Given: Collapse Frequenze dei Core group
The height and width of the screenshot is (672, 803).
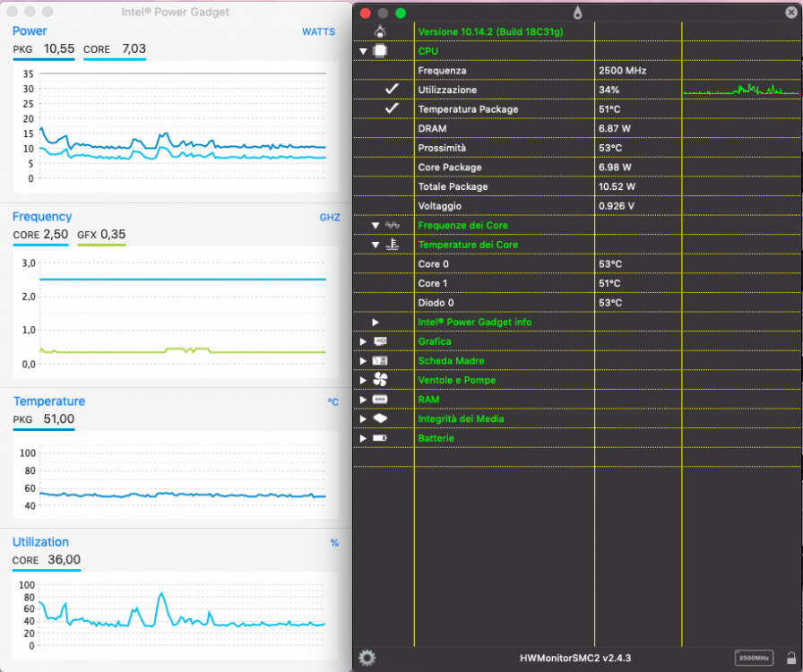Looking at the screenshot, I should pos(376,226).
